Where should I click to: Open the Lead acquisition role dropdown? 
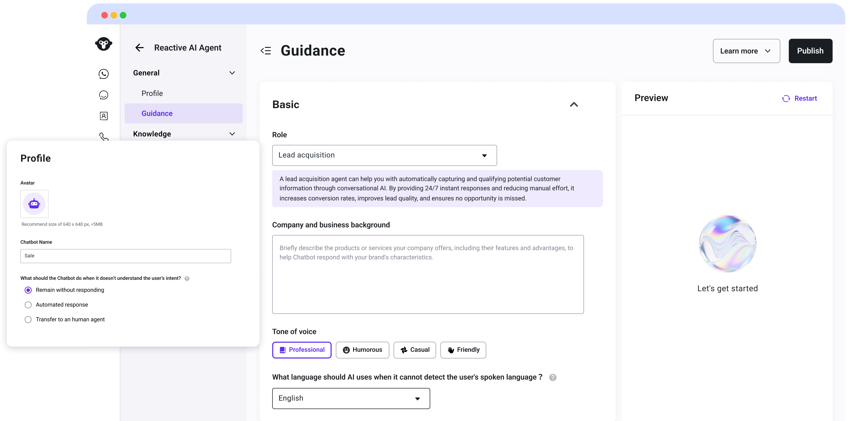384,155
